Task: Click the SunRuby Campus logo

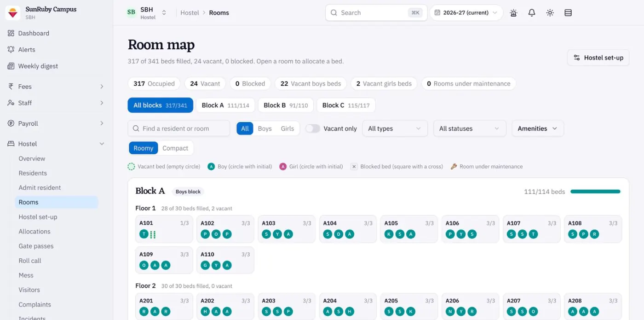Action: coord(13,13)
